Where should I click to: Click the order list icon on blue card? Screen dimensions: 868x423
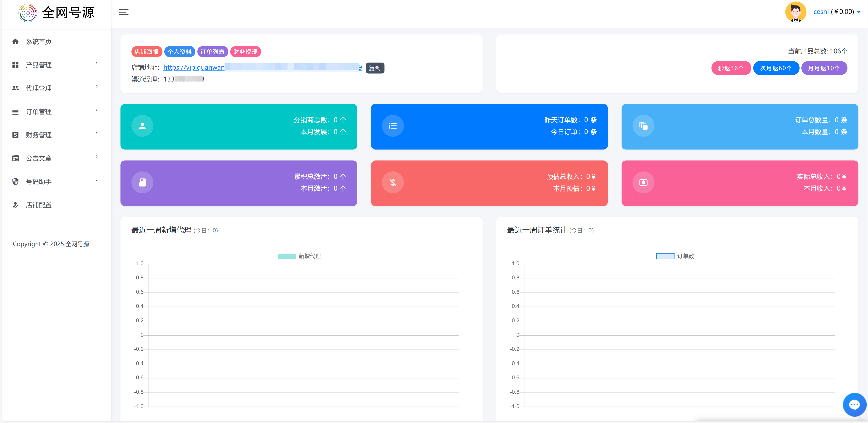point(392,126)
